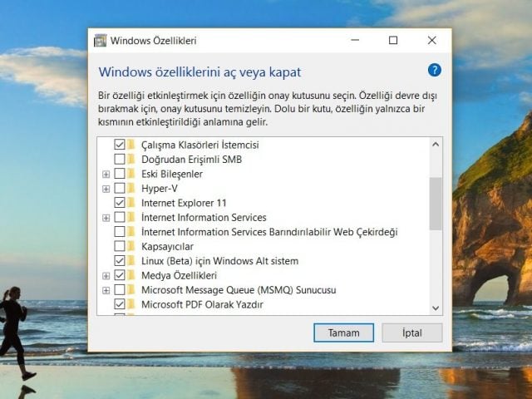Click the folder icon beside Eski Bileşenler
Screen dimensions: 532x399
(131, 174)
